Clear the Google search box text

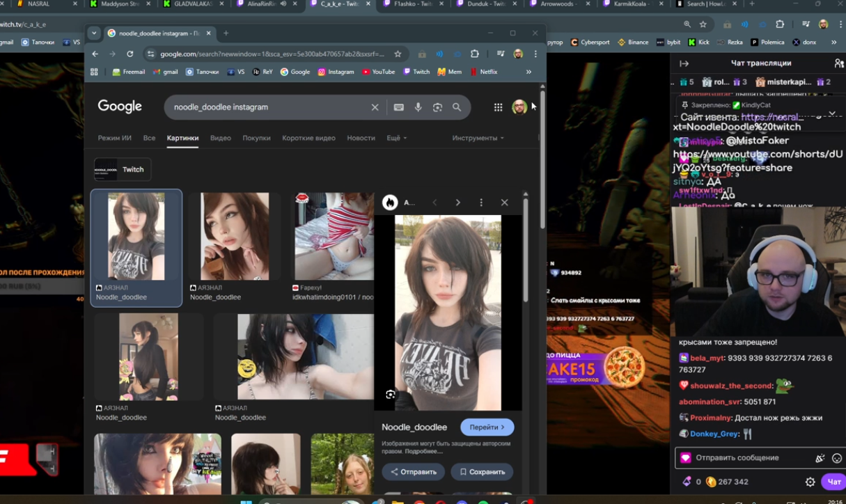tap(375, 107)
